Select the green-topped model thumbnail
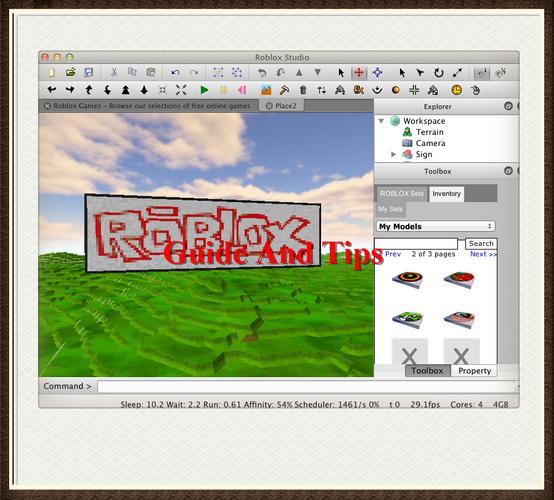 point(407,319)
